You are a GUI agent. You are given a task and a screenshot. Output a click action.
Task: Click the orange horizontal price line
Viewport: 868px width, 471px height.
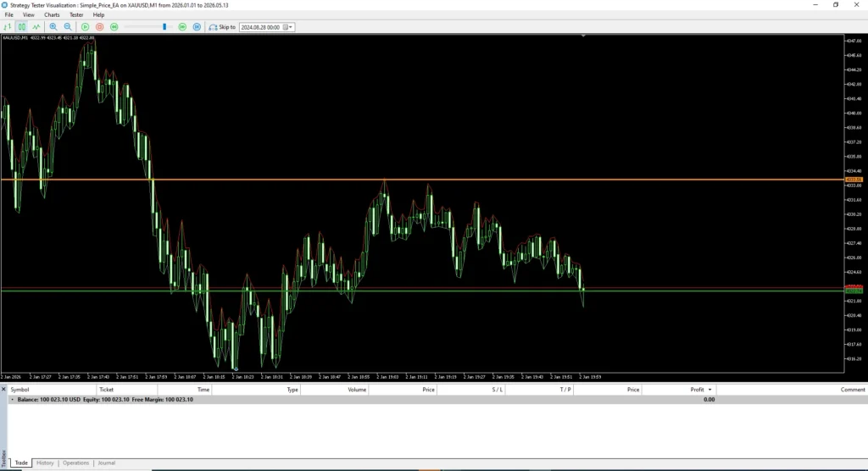tap(422, 180)
